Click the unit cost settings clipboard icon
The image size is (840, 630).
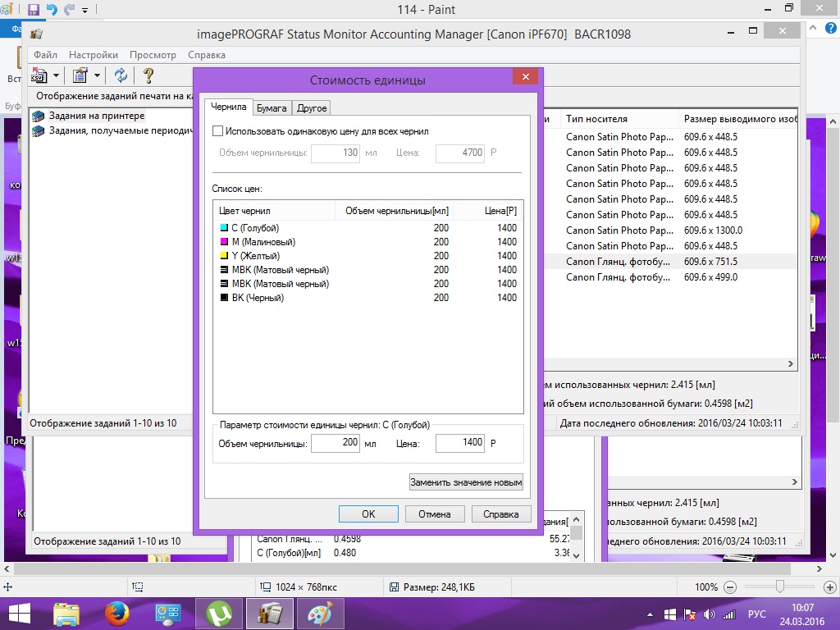80,75
